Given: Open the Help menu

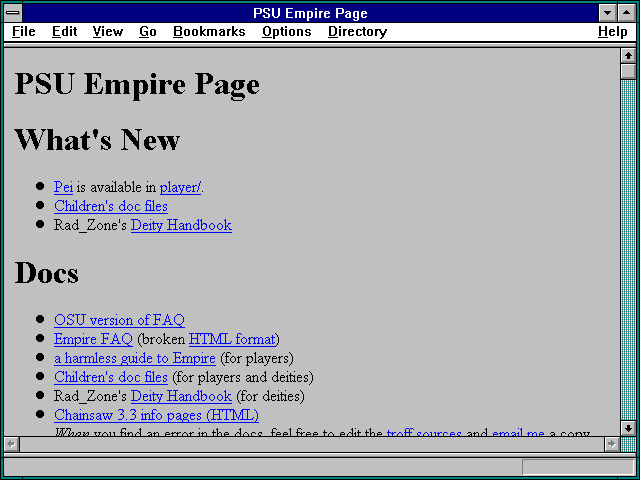Looking at the screenshot, I should click(x=613, y=31).
